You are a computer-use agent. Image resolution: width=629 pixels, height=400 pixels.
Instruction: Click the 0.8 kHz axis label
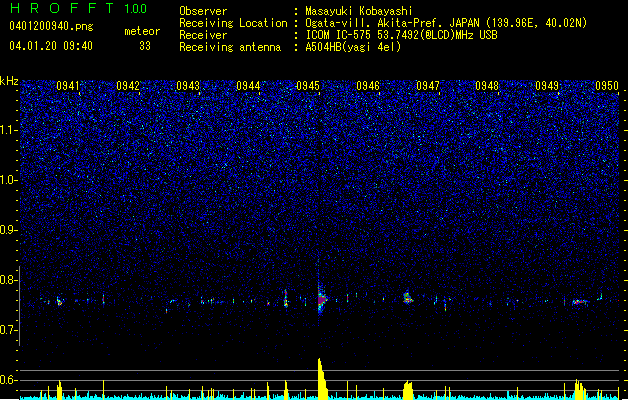point(9,280)
